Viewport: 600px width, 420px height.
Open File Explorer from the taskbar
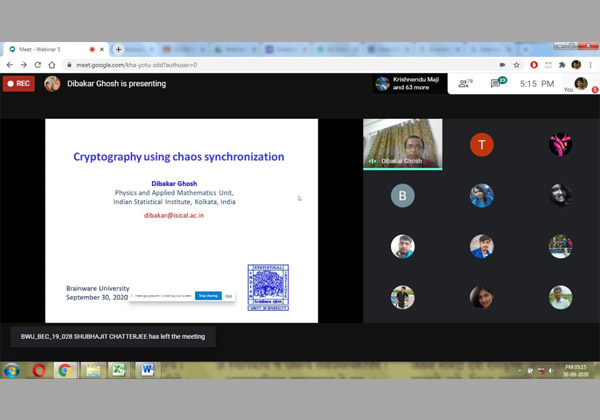[x=93, y=370]
